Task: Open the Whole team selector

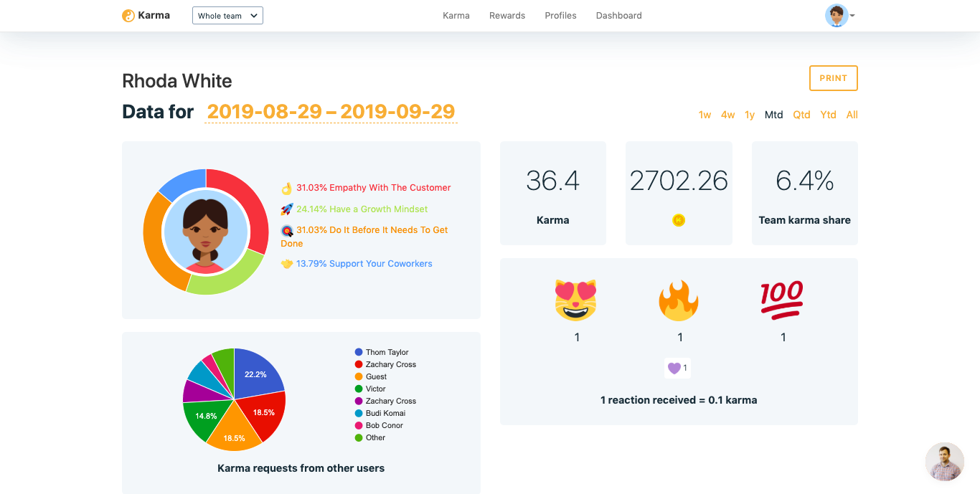Action: [x=227, y=14]
